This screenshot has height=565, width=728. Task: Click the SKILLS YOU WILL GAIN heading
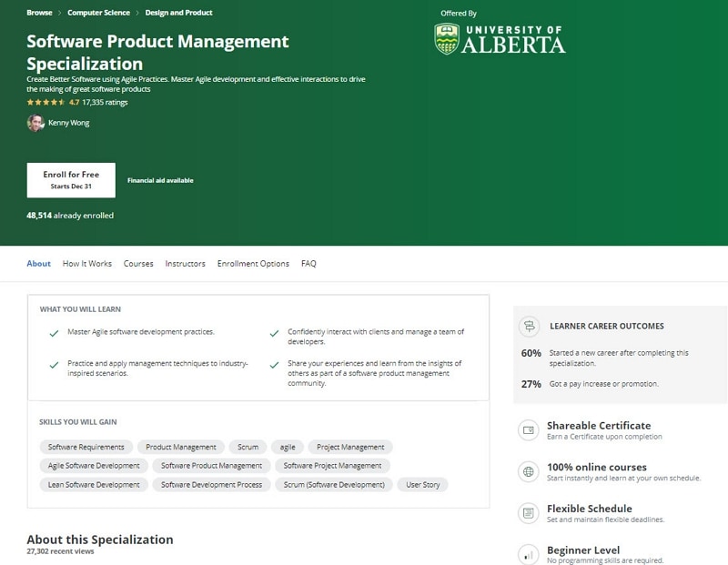coord(78,422)
